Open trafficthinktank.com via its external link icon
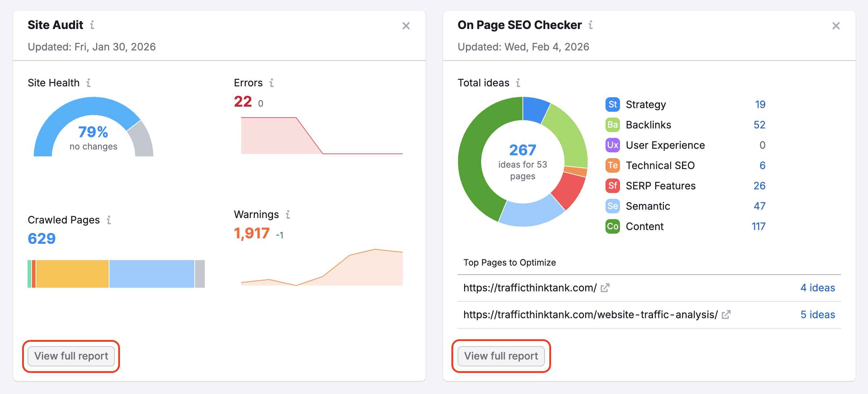The image size is (868, 394). pyautogui.click(x=604, y=288)
